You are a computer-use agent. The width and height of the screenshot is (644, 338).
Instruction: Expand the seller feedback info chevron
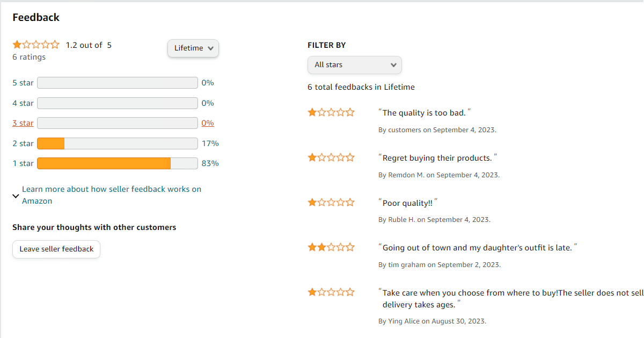click(x=16, y=196)
